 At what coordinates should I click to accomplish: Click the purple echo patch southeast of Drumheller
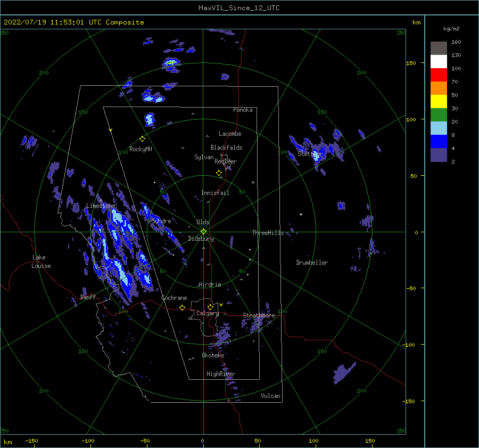pyautogui.click(x=344, y=373)
